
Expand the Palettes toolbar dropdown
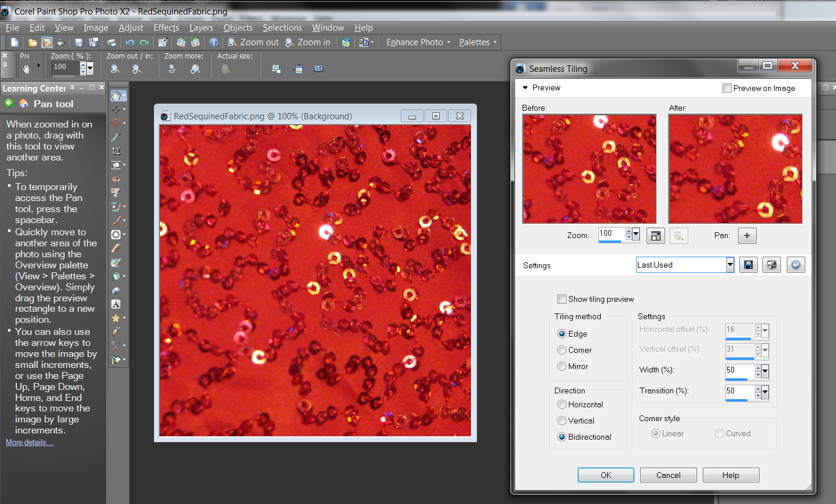478,42
